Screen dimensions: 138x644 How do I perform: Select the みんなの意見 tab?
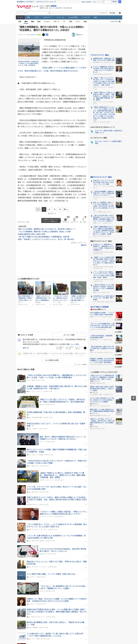[73, 17]
